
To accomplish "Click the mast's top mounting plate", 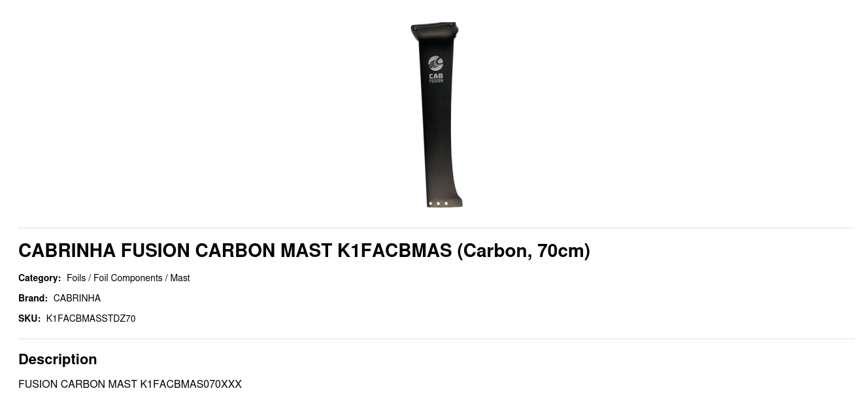I will coord(435,28).
